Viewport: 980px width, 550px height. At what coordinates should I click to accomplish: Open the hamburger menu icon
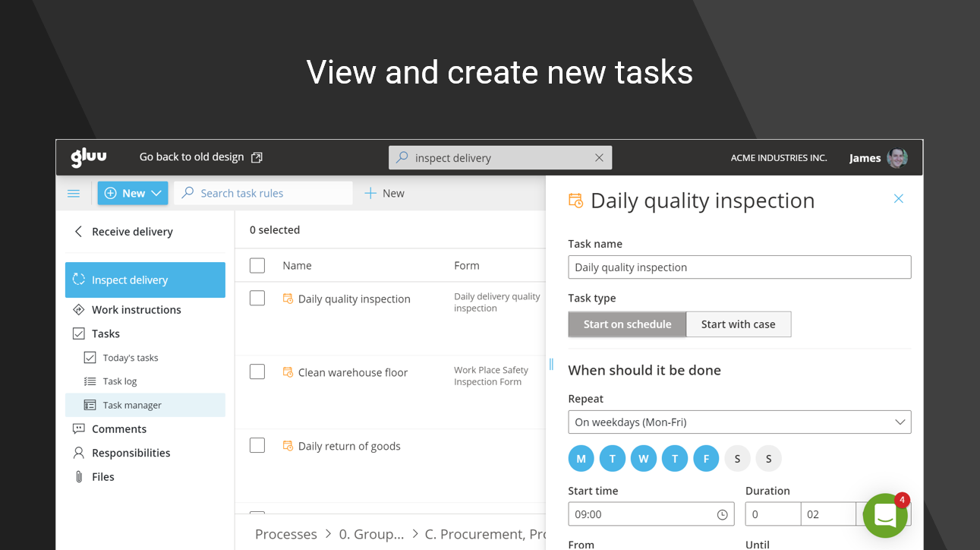click(x=74, y=194)
